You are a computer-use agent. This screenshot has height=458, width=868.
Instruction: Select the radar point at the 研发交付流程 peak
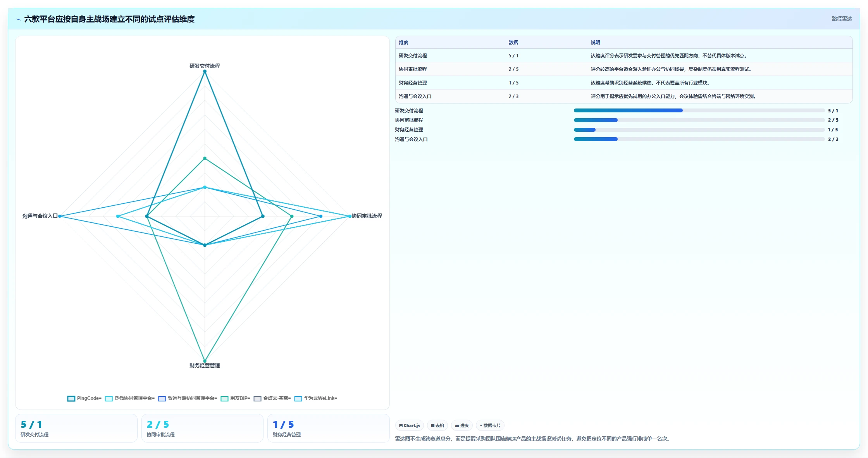click(205, 71)
